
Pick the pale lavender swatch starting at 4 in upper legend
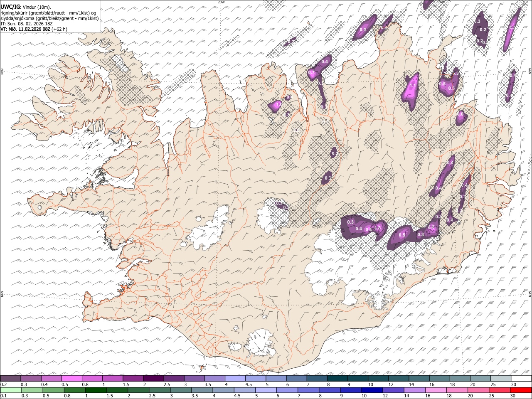click(x=235, y=378)
